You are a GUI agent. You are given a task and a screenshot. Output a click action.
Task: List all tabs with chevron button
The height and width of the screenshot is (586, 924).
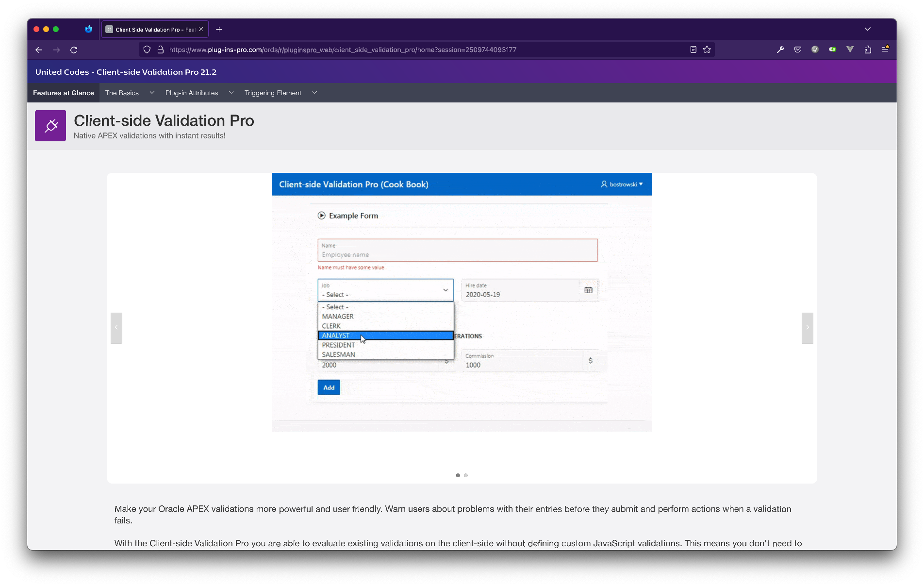point(867,29)
